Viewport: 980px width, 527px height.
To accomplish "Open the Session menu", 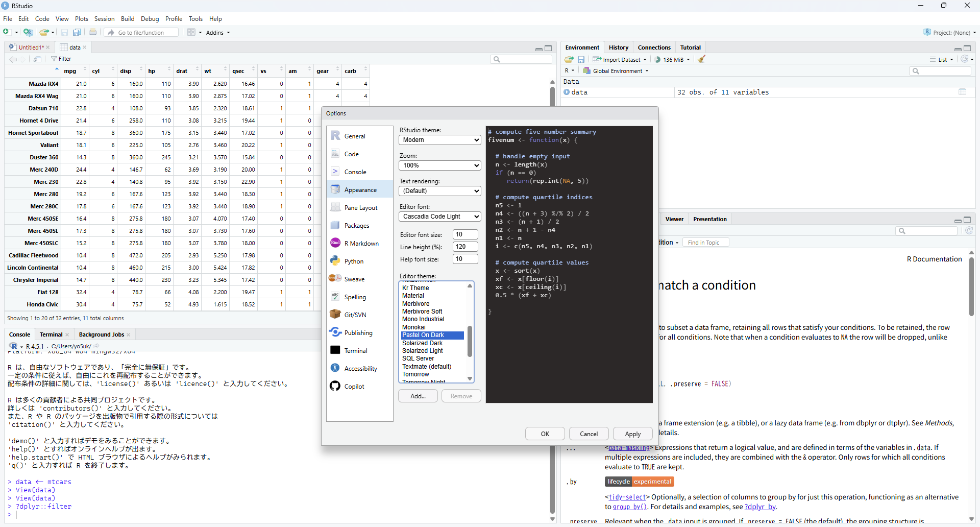I will (104, 19).
